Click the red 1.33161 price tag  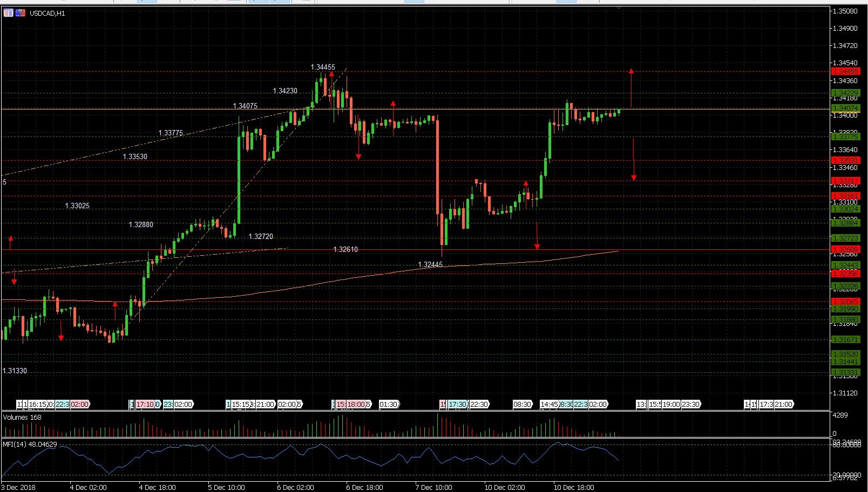pyautogui.click(x=846, y=196)
